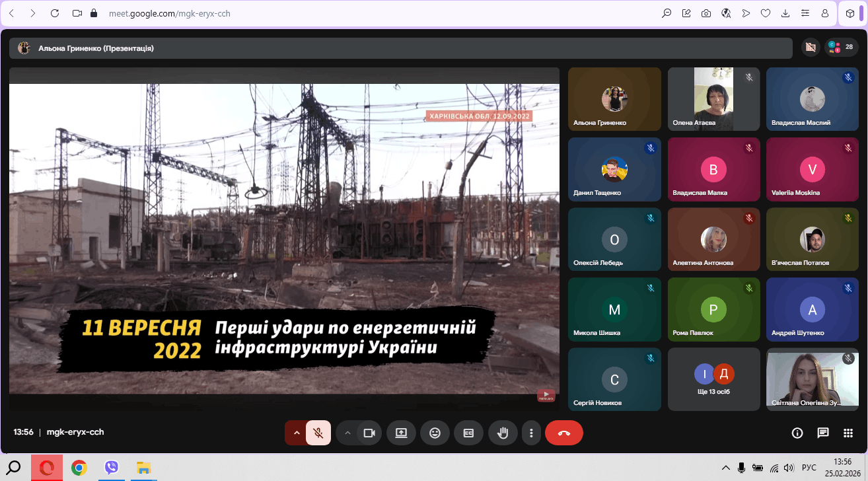Viewport: 868px width, 481px height.
Task: Expand video settings arrow beside camera
Action: point(347,433)
